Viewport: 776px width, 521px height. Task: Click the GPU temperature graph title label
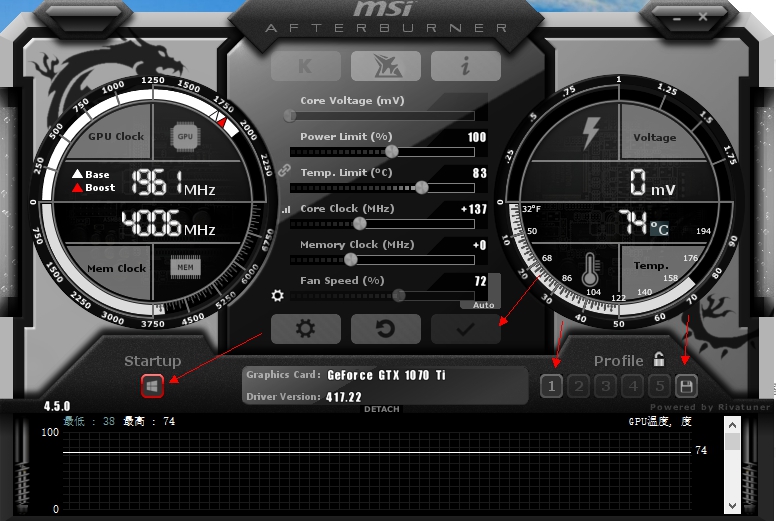coord(660,422)
